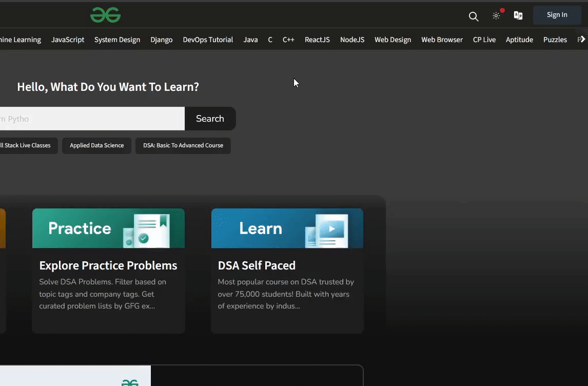The height and width of the screenshot is (386, 588).
Task: Click the GeeksforGeeks logo in header
Action: tap(105, 15)
